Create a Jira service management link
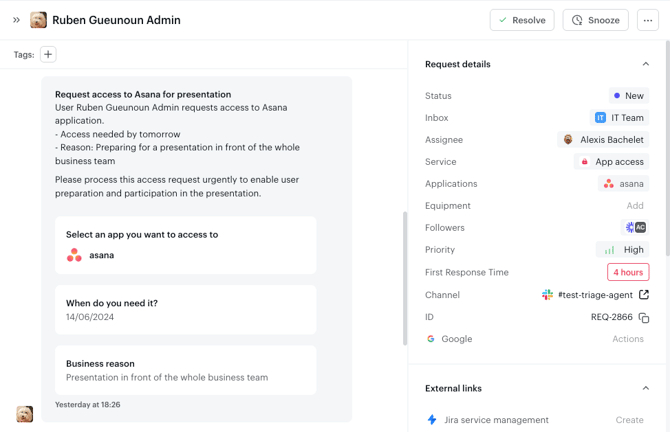 click(x=629, y=420)
